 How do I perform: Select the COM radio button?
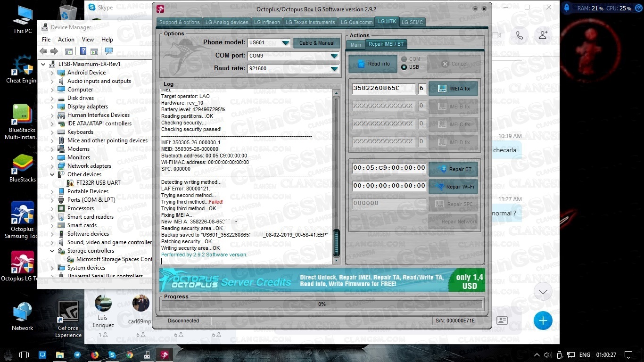tap(404, 59)
